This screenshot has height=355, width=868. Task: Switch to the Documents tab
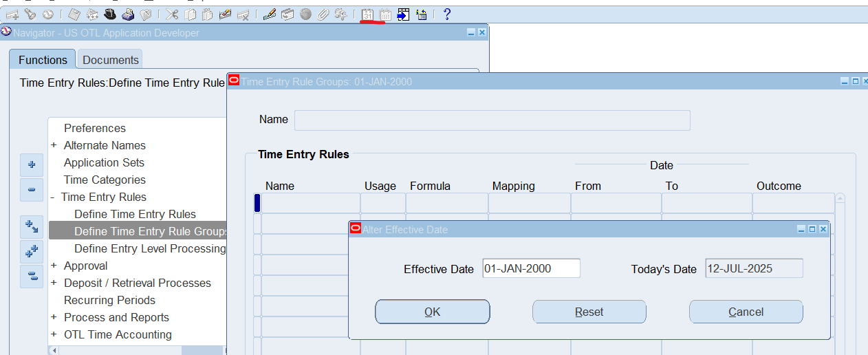pyautogui.click(x=110, y=60)
